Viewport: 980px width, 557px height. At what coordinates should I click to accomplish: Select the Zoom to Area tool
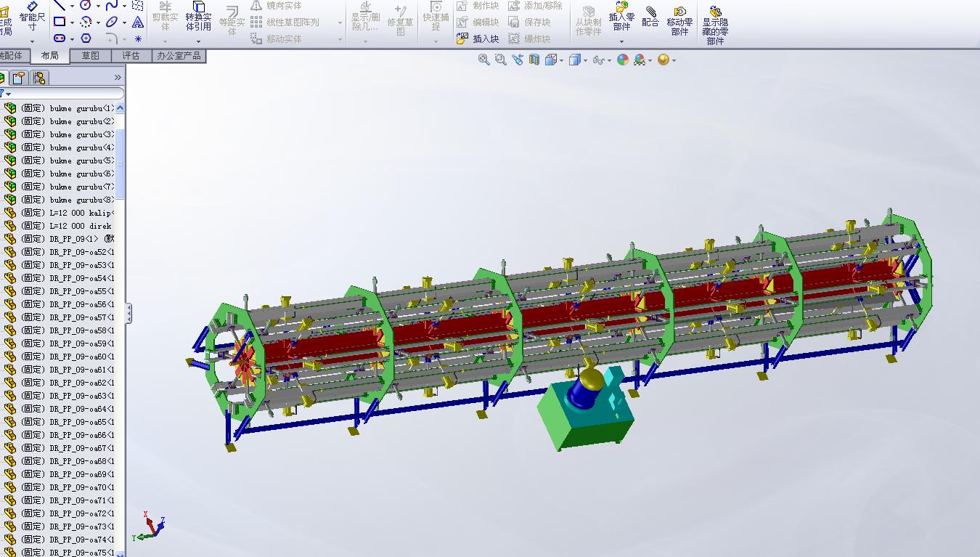(x=500, y=60)
